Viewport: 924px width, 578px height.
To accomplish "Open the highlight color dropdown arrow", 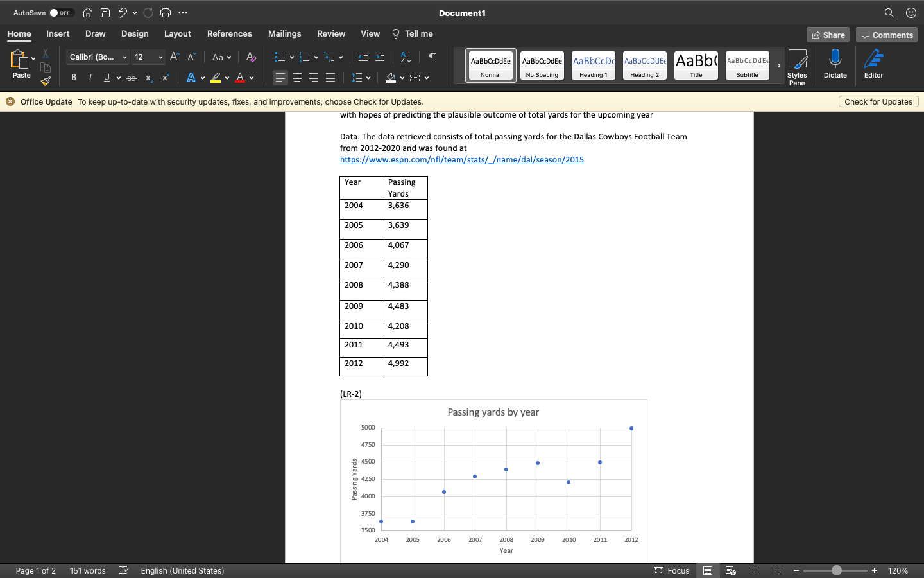I will (x=227, y=77).
